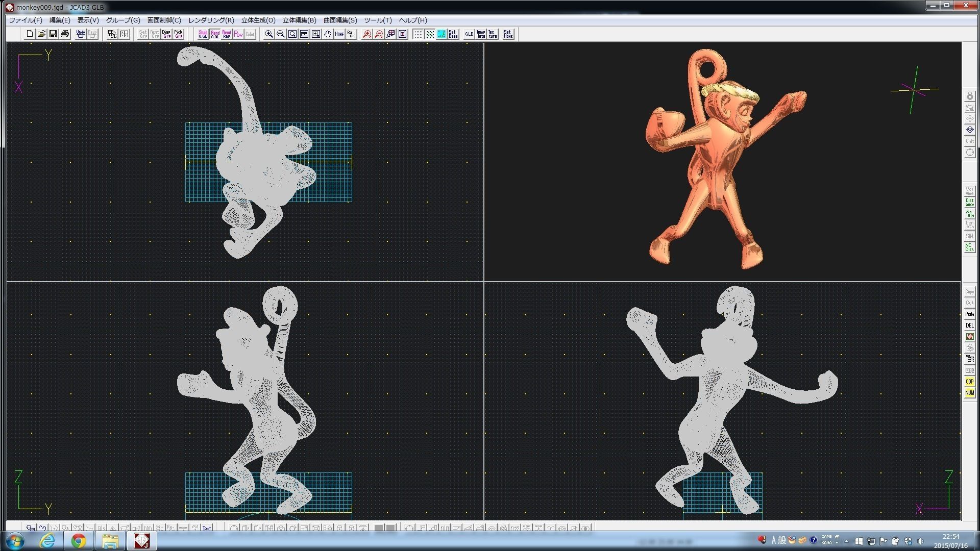This screenshot has height=551, width=980.
Task: Click the JCAD3 taskbar button
Action: (x=141, y=541)
